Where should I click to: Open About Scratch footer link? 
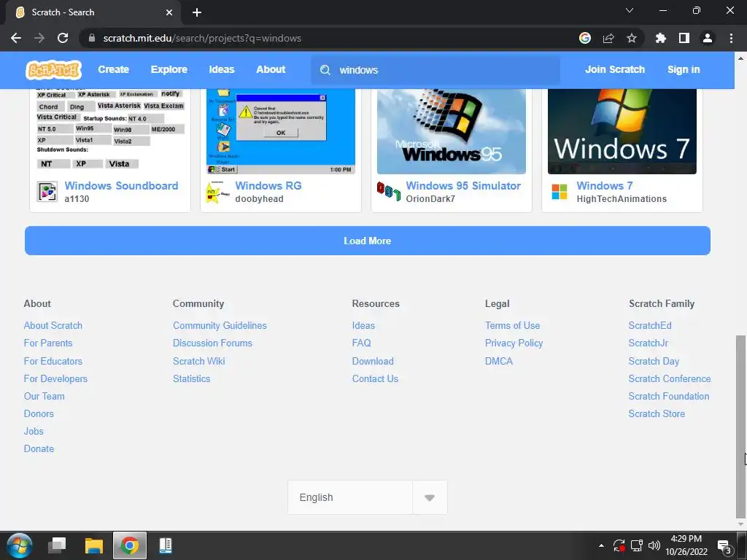[x=53, y=326]
